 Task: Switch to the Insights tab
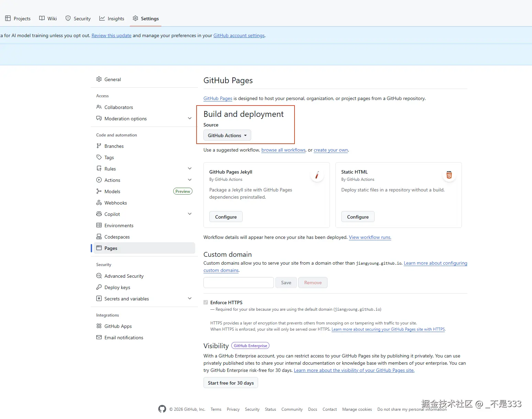click(112, 19)
